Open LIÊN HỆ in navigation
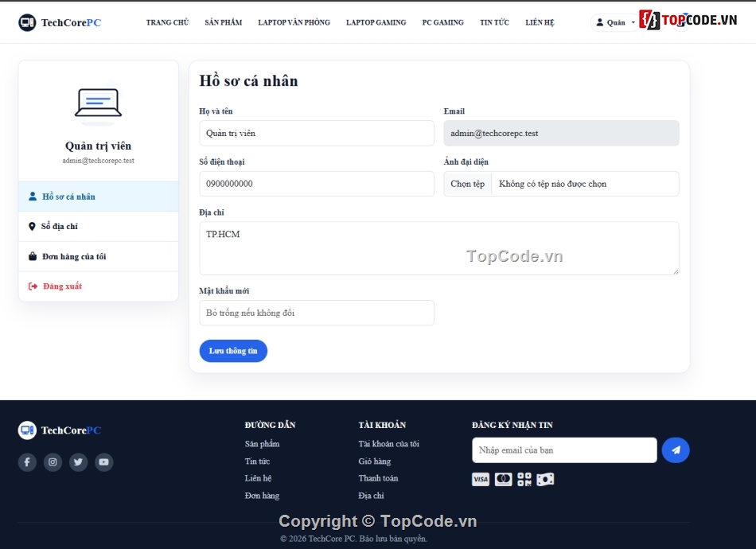Viewport: 756px width, 549px height. point(540,22)
